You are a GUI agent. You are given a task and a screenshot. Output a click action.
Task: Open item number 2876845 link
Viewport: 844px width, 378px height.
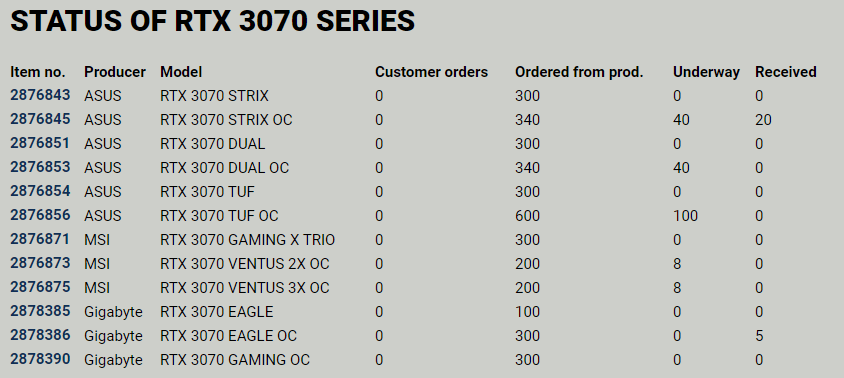40,119
